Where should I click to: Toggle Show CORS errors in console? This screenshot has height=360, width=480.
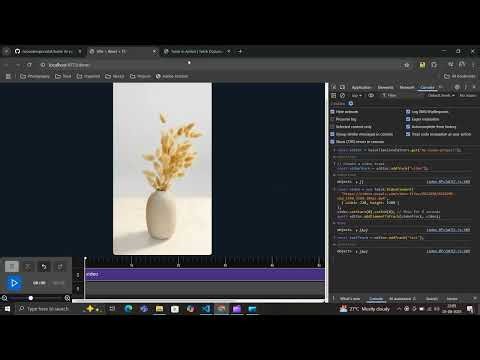[x=332, y=142]
